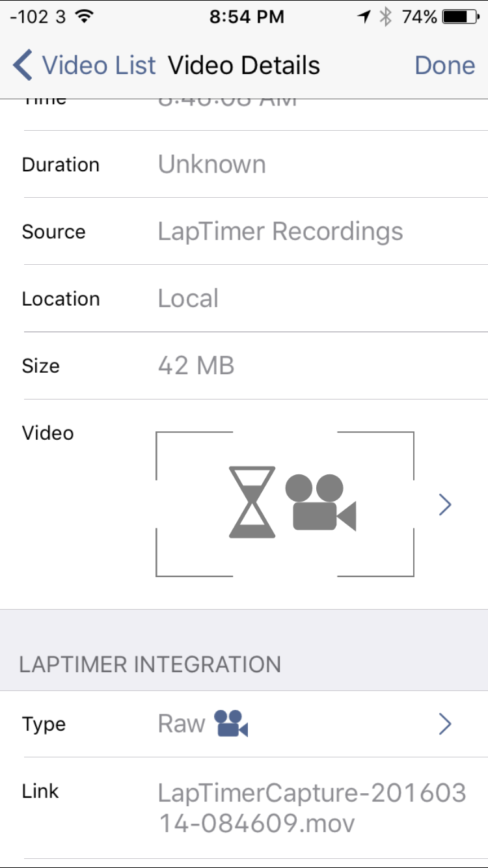
Task: Tap the movie camera icon in preview
Action: (321, 502)
